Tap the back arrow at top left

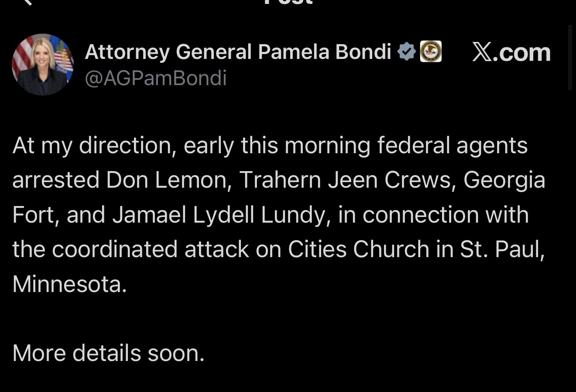click(x=27, y=2)
